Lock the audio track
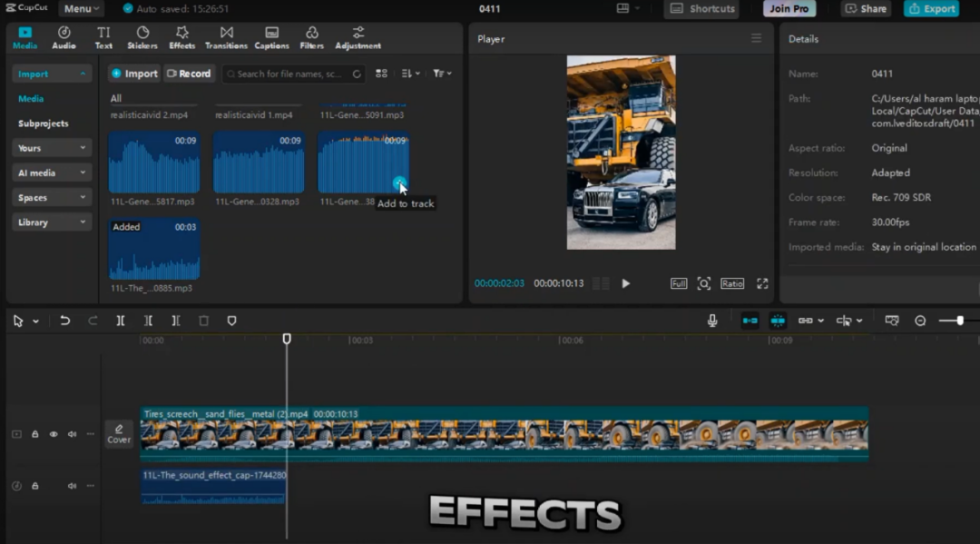Viewport: 980px width, 544px height. 35,486
